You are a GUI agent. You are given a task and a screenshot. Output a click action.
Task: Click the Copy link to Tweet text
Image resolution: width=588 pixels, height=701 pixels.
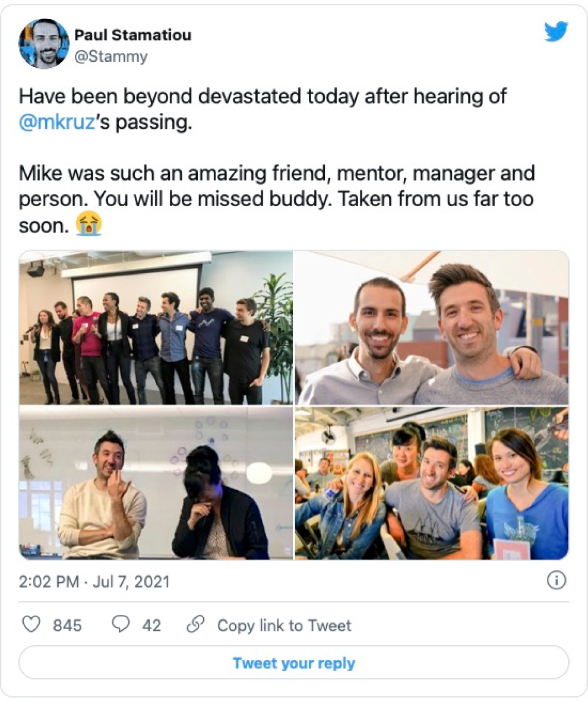(x=284, y=626)
